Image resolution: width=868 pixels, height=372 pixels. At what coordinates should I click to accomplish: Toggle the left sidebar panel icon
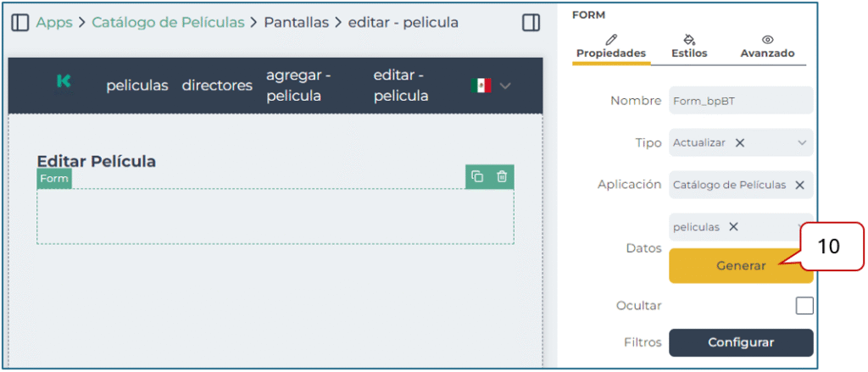tap(19, 23)
